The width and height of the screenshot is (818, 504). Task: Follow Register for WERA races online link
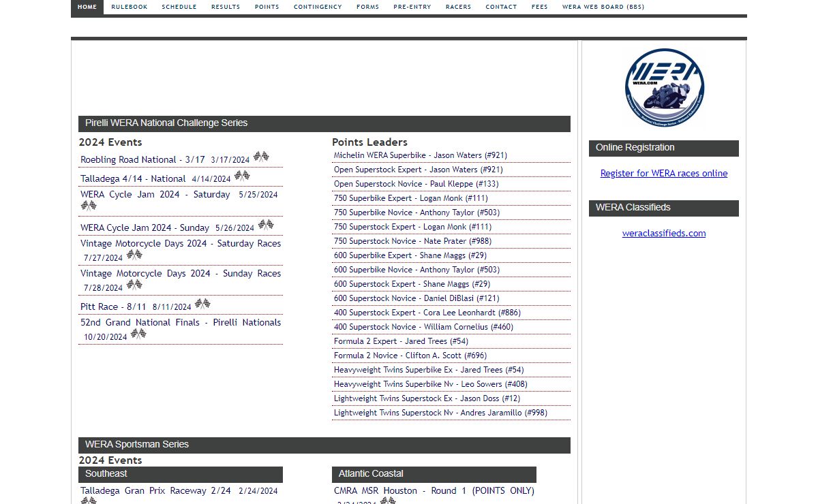point(664,173)
